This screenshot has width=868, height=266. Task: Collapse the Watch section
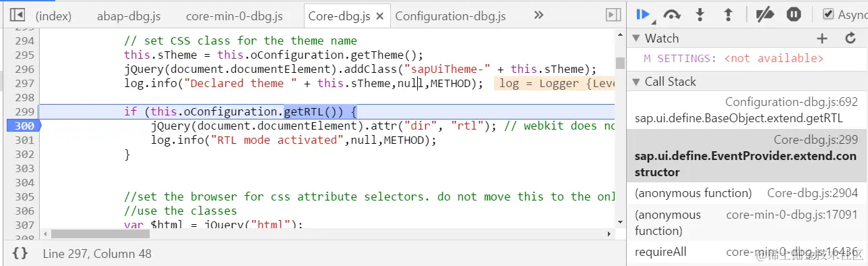point(636,38)
